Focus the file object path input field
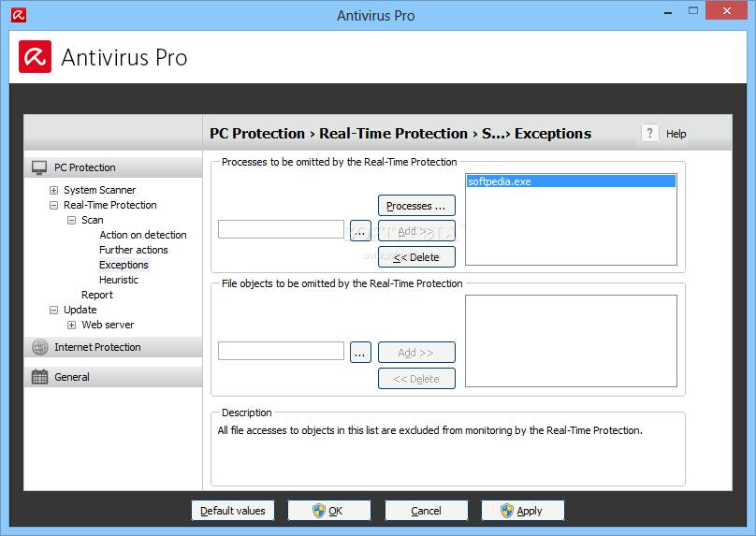The width and height of the screenshot is (756, 536). 281,351
